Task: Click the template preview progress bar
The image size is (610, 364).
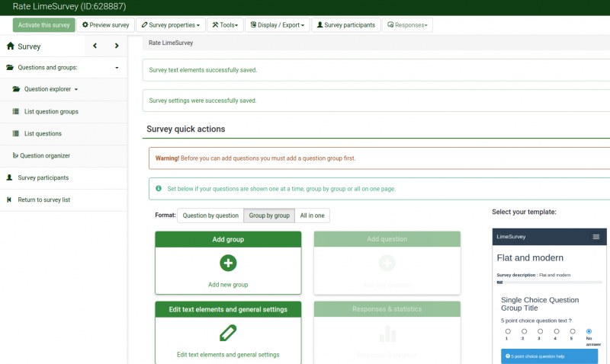Action: (549, 283)
